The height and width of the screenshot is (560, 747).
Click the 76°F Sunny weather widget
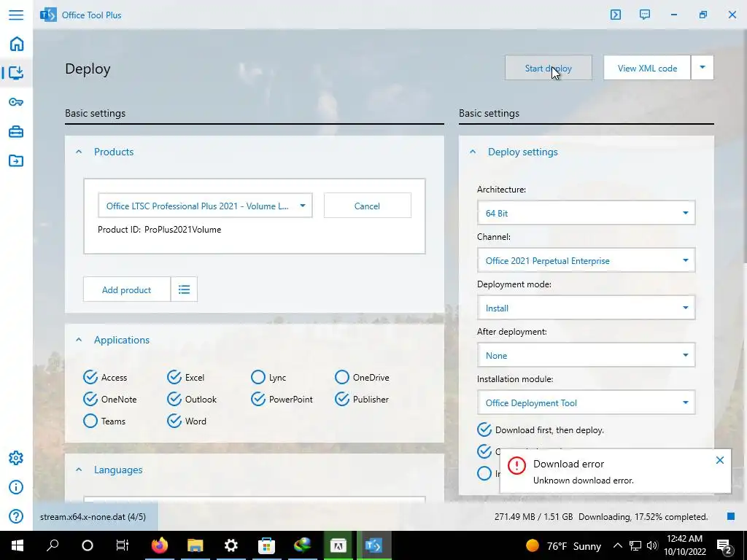point(563,545)
